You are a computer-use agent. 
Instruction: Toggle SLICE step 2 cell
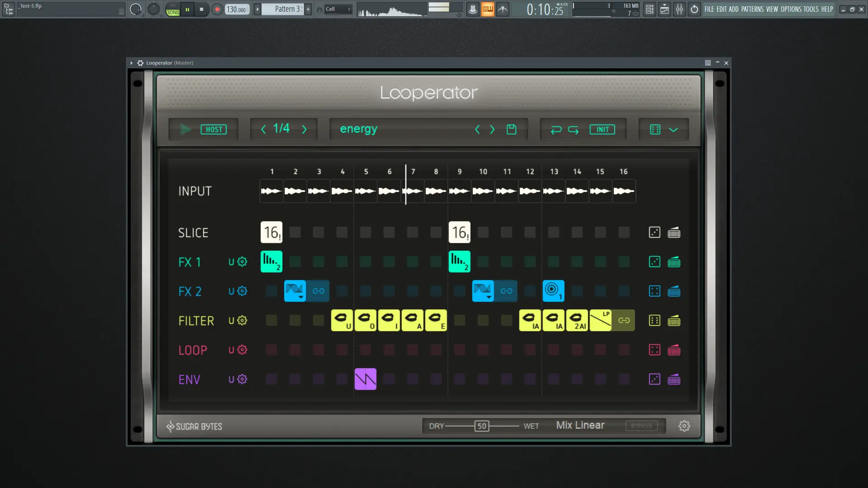(295, 232)
